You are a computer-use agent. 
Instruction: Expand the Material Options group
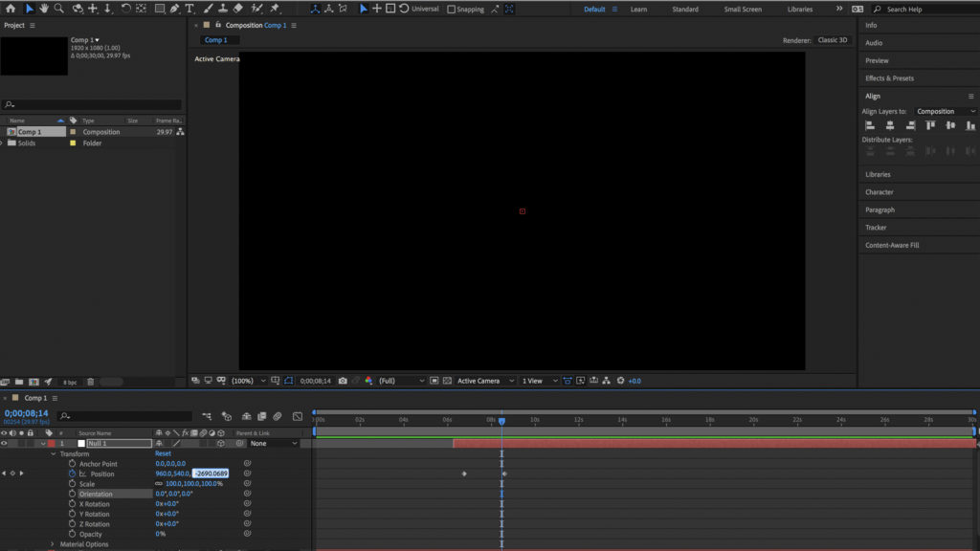(x=53, y=544)
